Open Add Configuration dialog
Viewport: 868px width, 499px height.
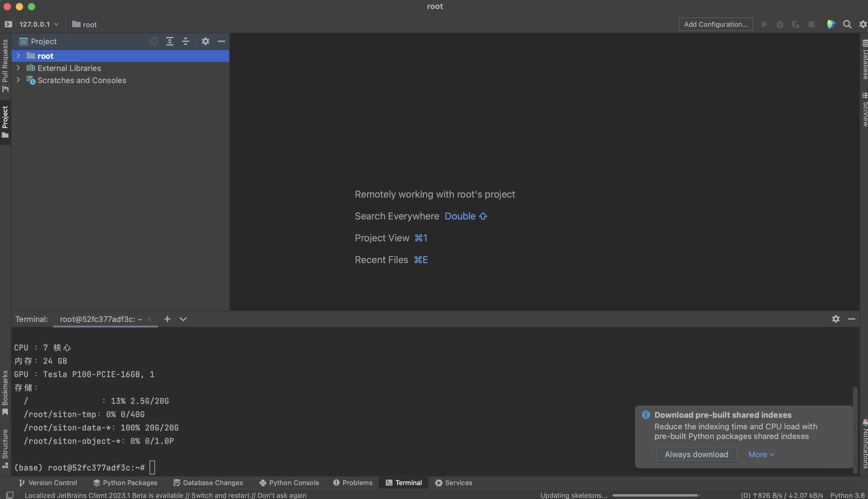point(716,24)
